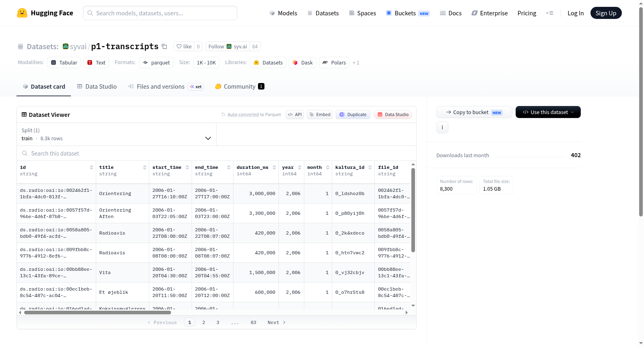Sort the duration_ms column
Viewport: 644px width, 347px height.
tap(274, 167)
